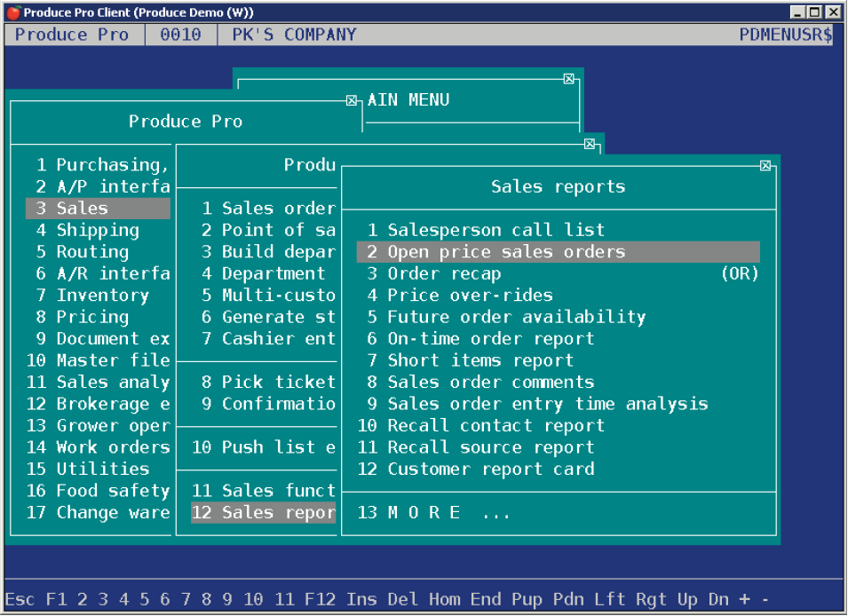Click the Esc key in bottom bar
Screen dimensions: 848x616
click(20, 599)
